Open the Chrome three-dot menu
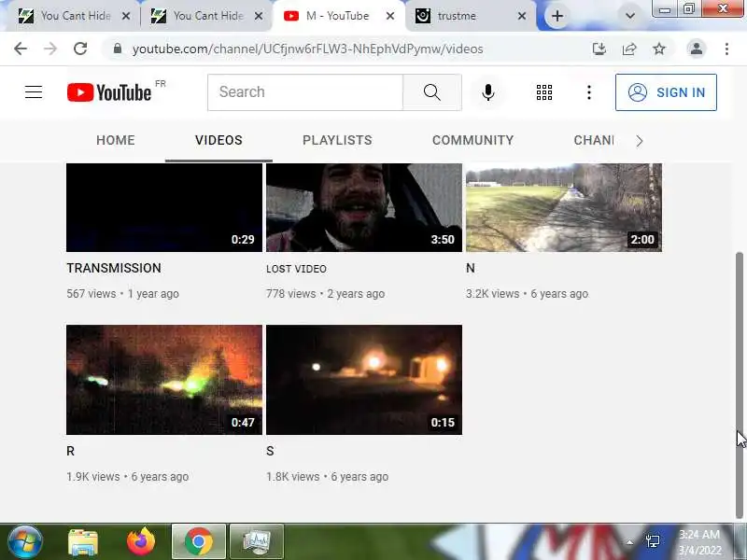 [x=726, y=49]
